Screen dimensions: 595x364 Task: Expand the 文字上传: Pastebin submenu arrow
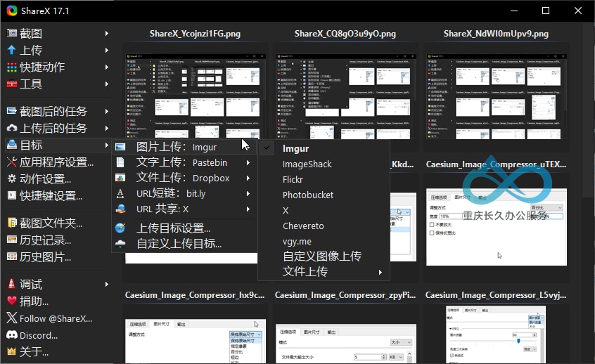pos(248,162)
